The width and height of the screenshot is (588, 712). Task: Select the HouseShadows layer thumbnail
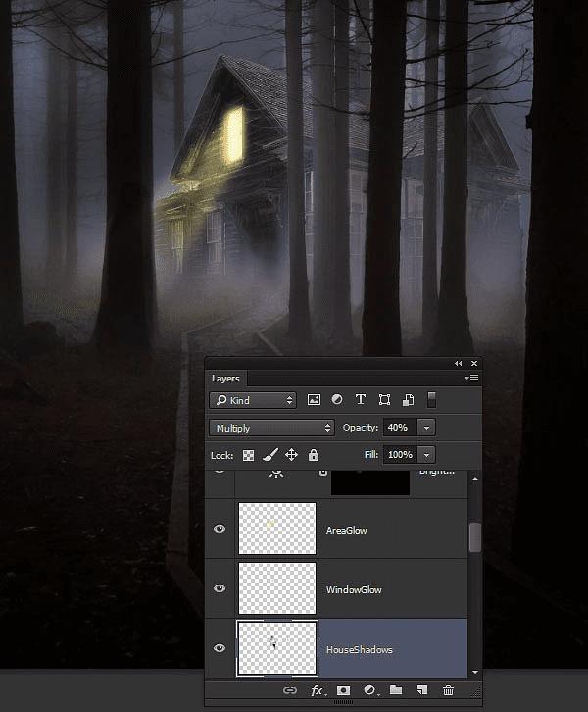pos(277,648)
